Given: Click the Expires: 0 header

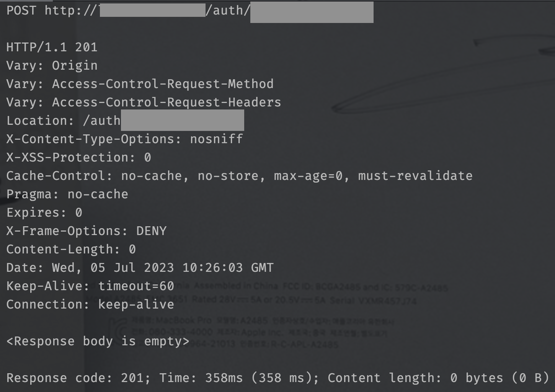Looking at the screenshot, I should click(x=44, y=212).
